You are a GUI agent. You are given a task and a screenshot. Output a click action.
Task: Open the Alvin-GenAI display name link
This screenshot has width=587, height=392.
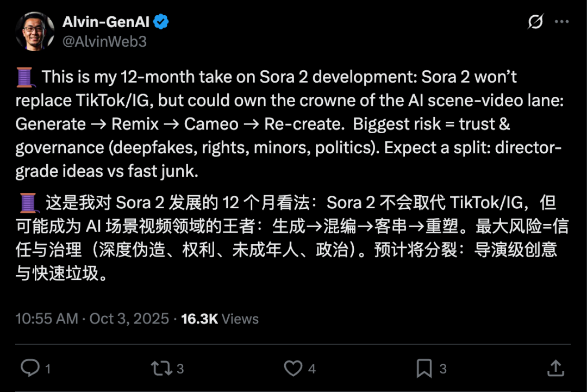click(x=107, y=22)
